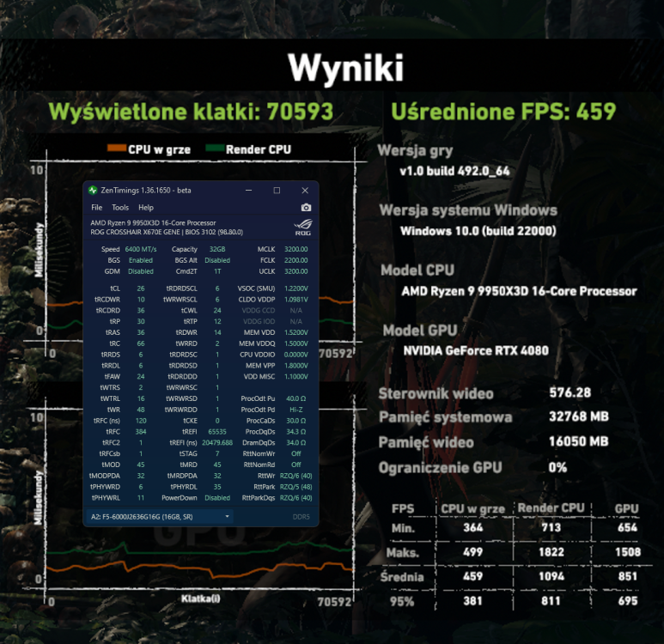Click the tRFC value 384
Image resolution: width=664 pixels, height=644 pixels.
point(141,431)
